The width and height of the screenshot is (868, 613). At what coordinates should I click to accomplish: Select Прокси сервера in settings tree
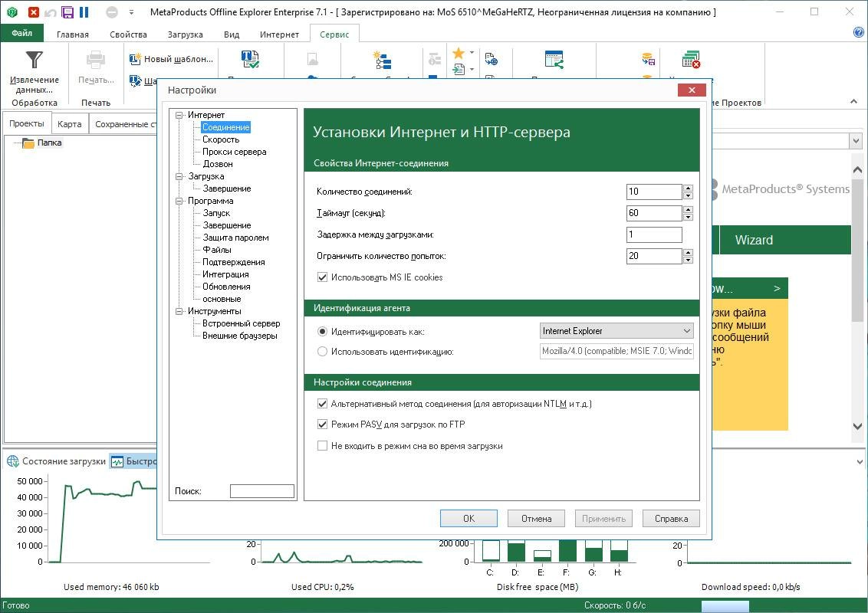click(234, 152)
